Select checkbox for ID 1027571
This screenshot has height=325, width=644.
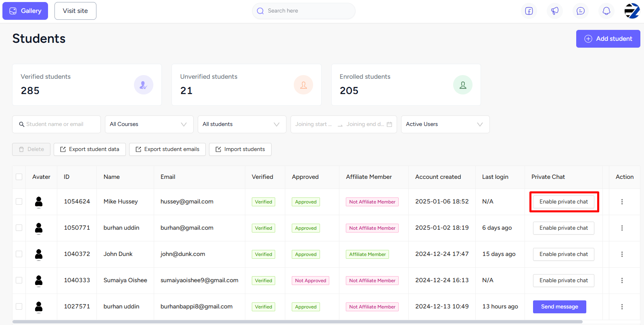tap(19, 306)
